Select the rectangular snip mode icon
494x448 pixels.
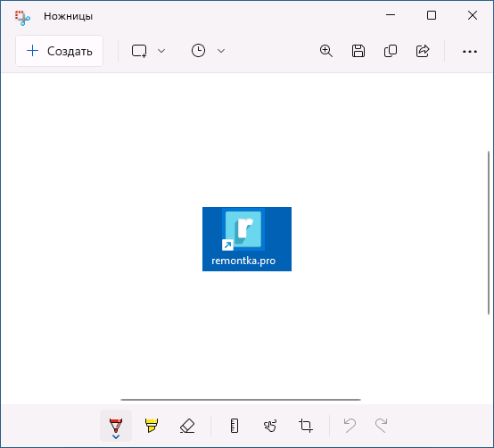[139, 51]
